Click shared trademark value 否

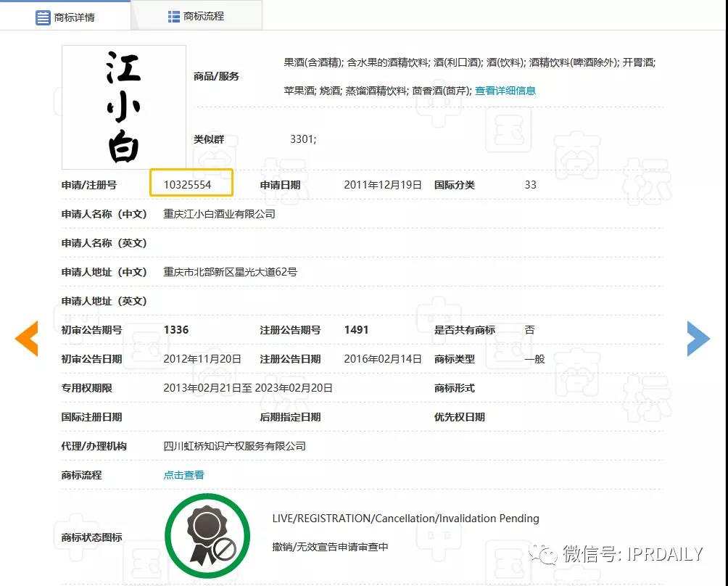(x=530, y=330)
